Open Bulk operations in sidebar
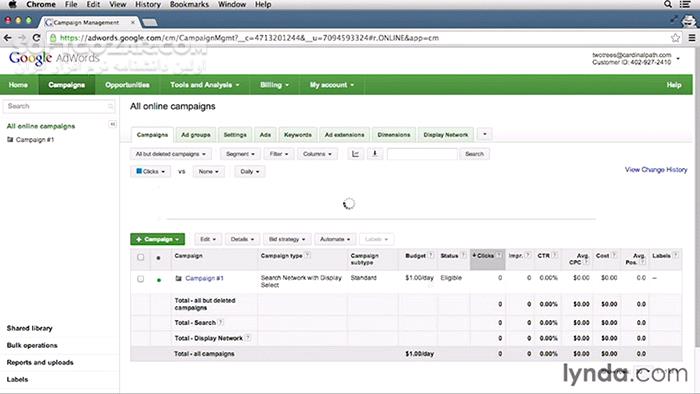Screen dimensions: 700x394 pyautogui.click(x=32, y=345)
